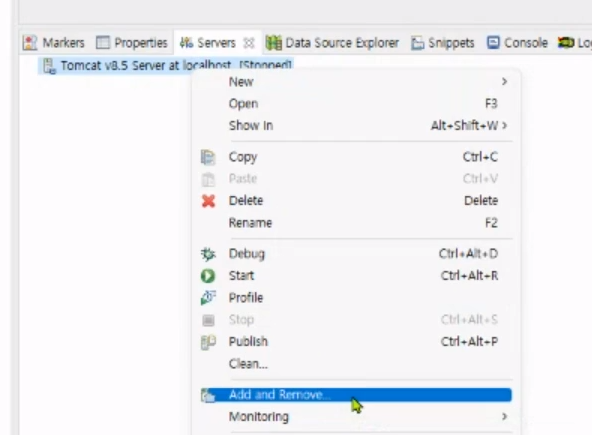Click the Show In submenu arrow

point(505,125)
